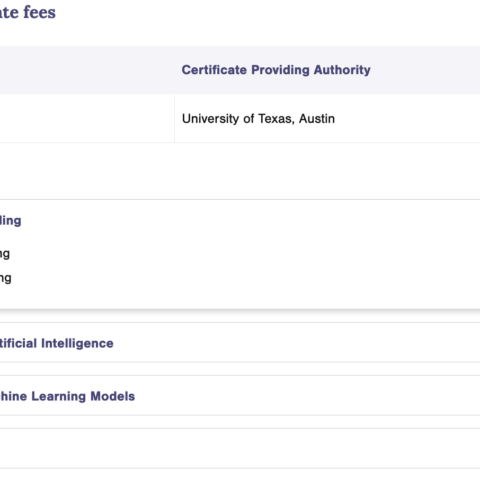
Task: Expand the Artificial Intelligence accordion section
Action: click(240, 343)
